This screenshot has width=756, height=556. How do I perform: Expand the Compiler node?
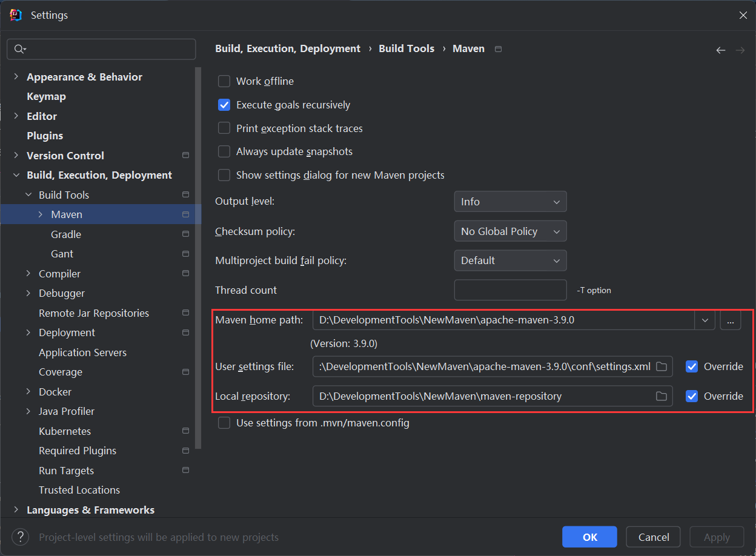pos(28,274)
